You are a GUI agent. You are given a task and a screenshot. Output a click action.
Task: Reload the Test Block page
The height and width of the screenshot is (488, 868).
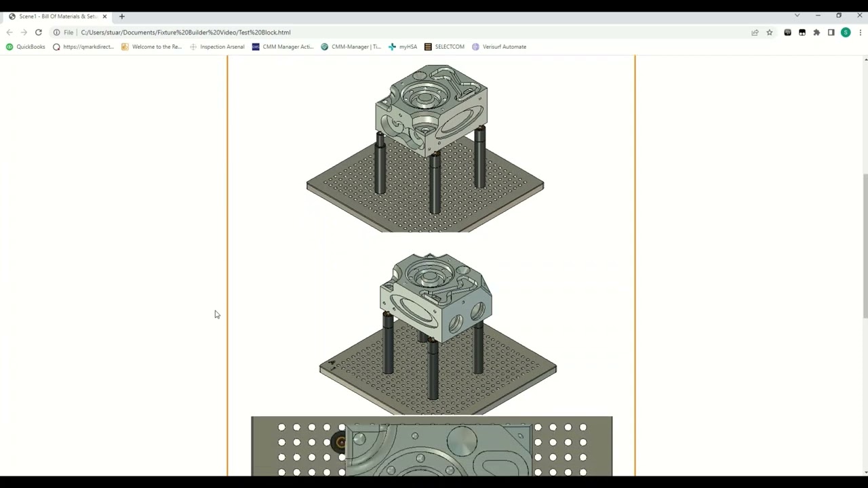click(x=39, y=33)
